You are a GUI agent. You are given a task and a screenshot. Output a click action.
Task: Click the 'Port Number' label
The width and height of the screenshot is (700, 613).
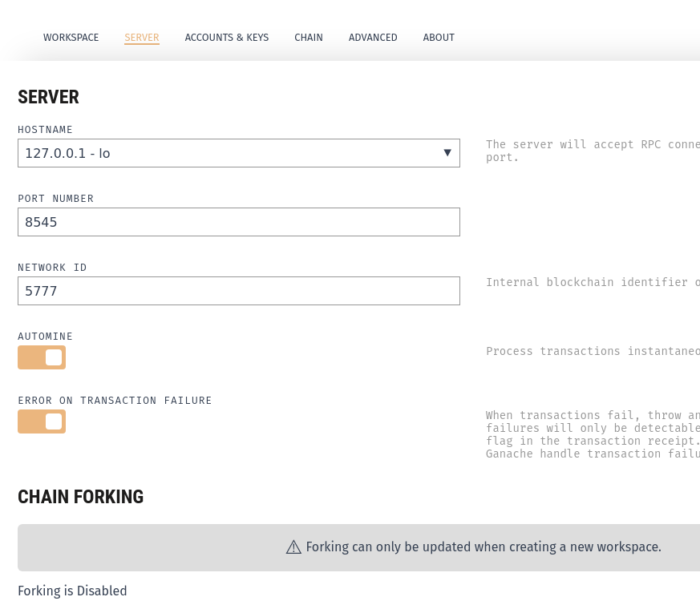(x=56, y=199)
